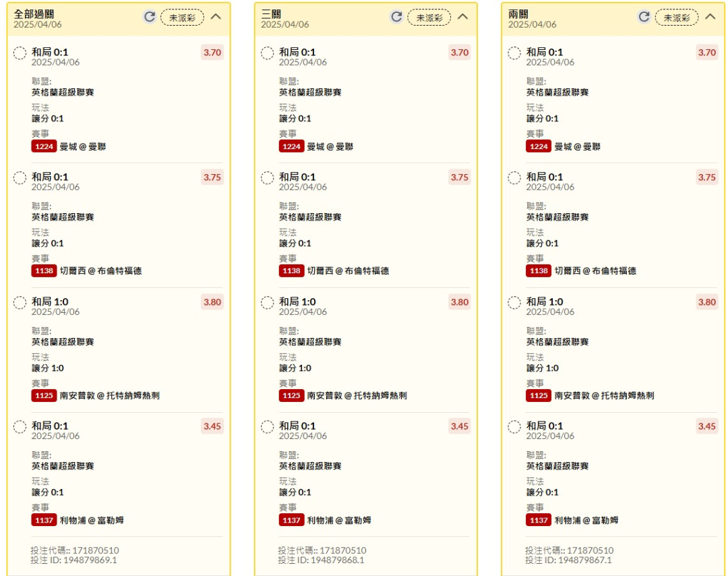Click odds 3.75 in 三關 card

point(460,177)
